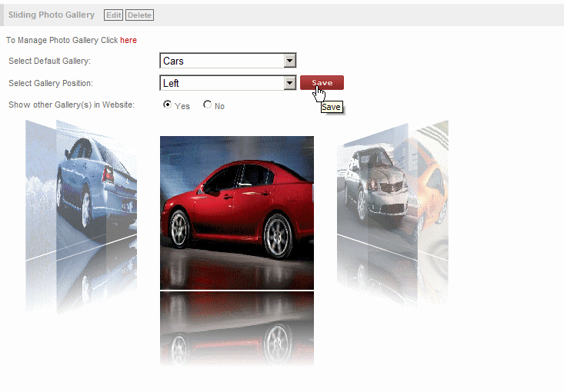
Task: Click the red Save button
Action: (x=322, y=83)
